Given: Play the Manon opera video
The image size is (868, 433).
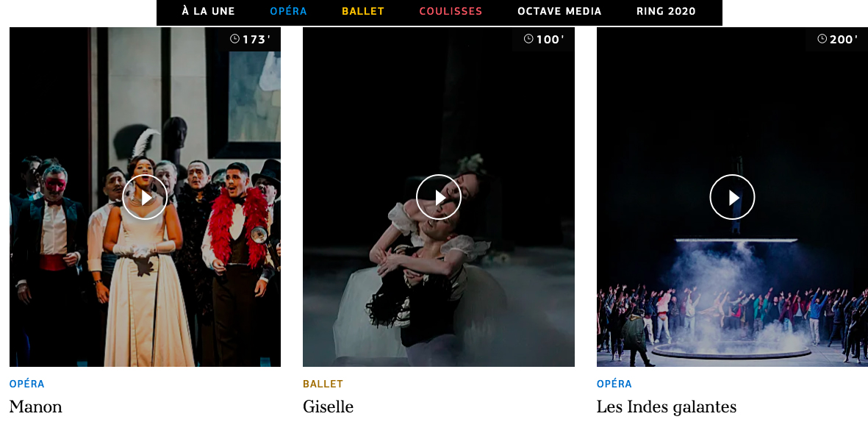Looking at the screenshot, I should coord(145,197).
